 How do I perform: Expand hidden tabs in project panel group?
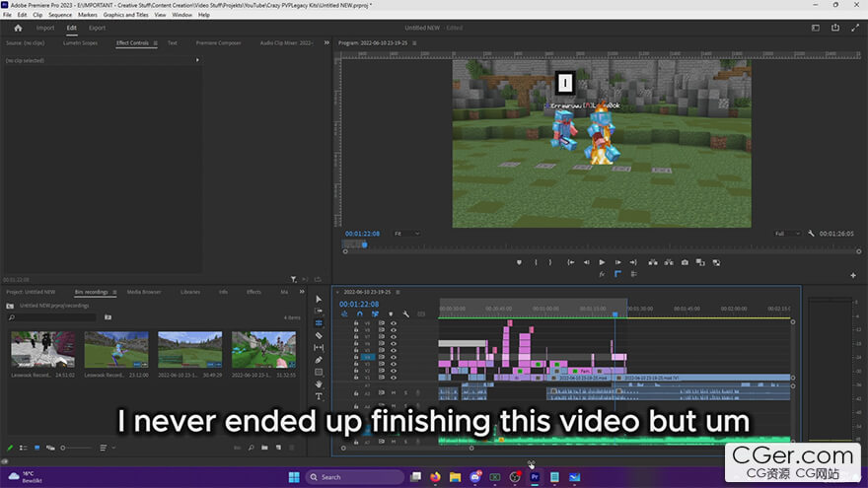pos(302,292)
